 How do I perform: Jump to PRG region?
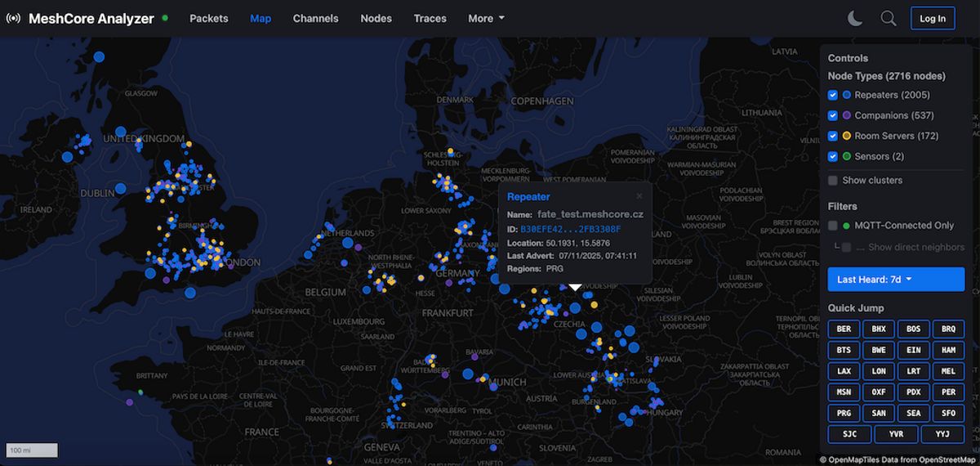pos(844,414)
